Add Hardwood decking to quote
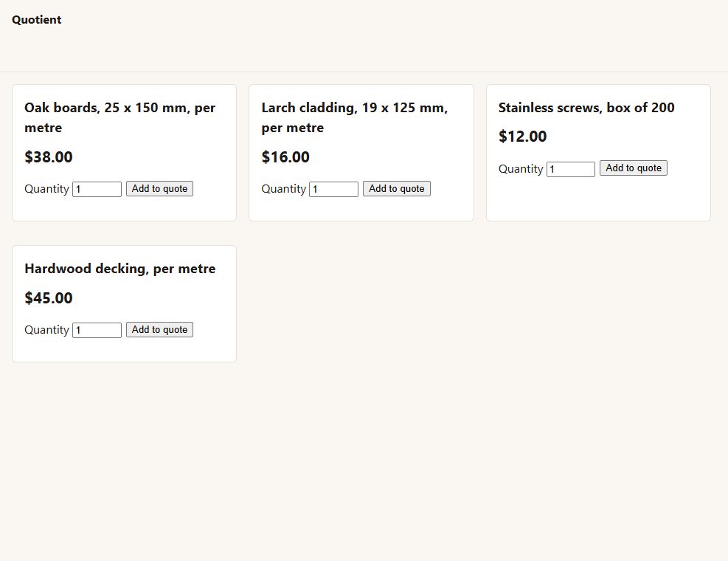This screenshot has width=728, height=561. tap(160, 330)
